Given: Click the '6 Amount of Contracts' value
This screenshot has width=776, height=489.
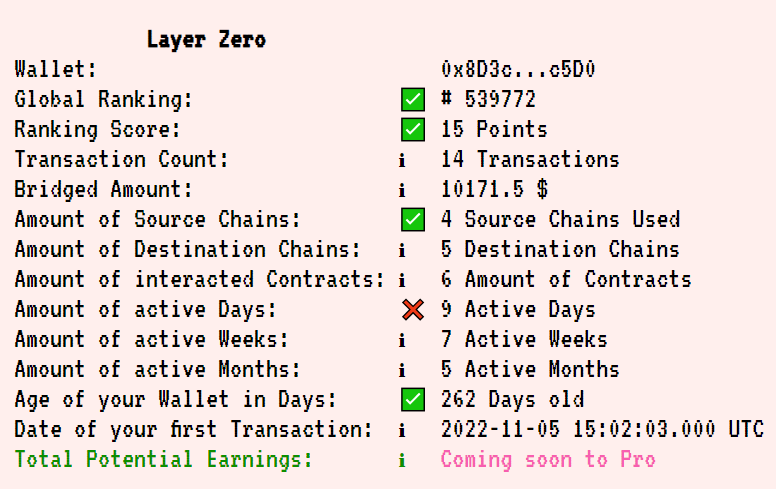Looking at the screenshot, I should pos(566,280).
